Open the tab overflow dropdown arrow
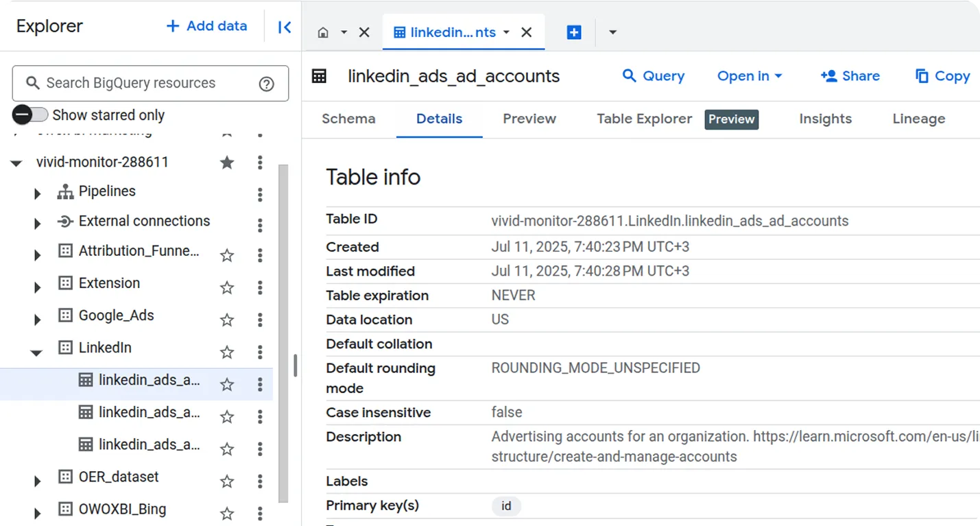Screen dimensions: 980x526 pyautogui.click(x=612, y=32)
